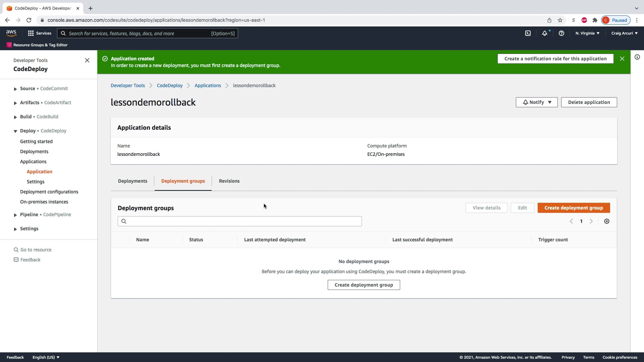644x362 pixels.
Task: Switch to the Revisions tab
Action: [229, 181]
